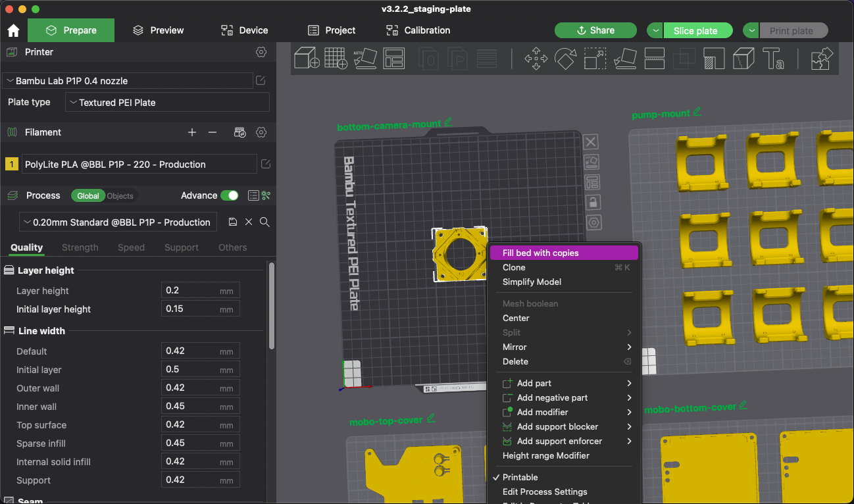Toggle the Advance switch off
Image resolution: width=854 pixels, height=504 pixels.
(x=229, y=195)
